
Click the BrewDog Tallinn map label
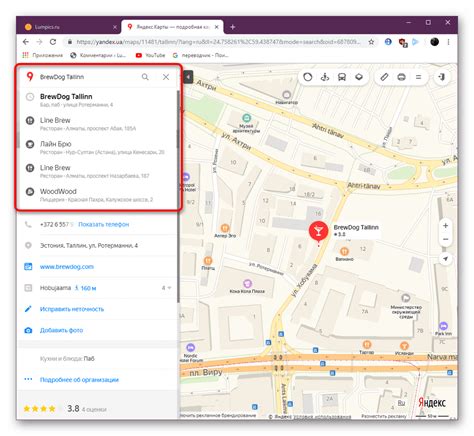[356, 227]
